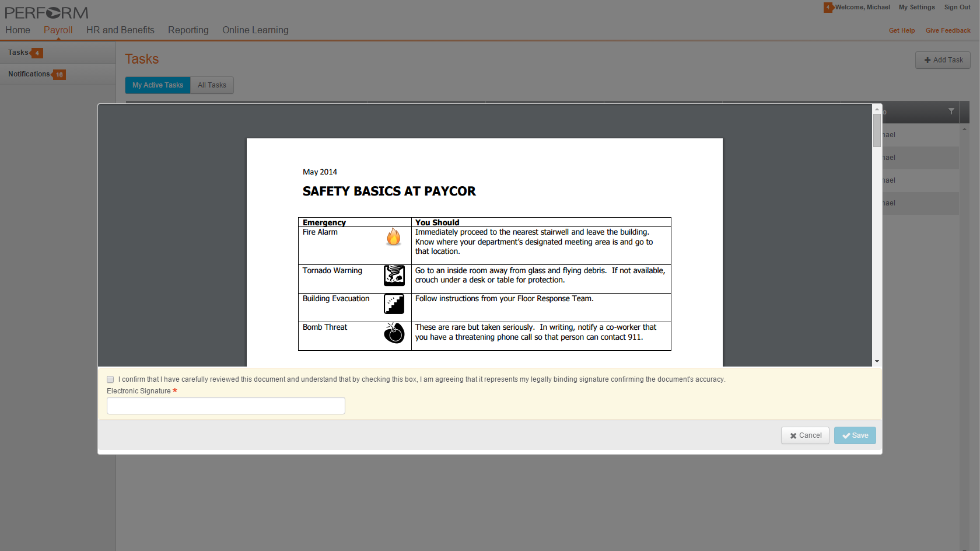Click document scrollbar up arrow
Screen dimensions: 980x551
click(877, 109)
